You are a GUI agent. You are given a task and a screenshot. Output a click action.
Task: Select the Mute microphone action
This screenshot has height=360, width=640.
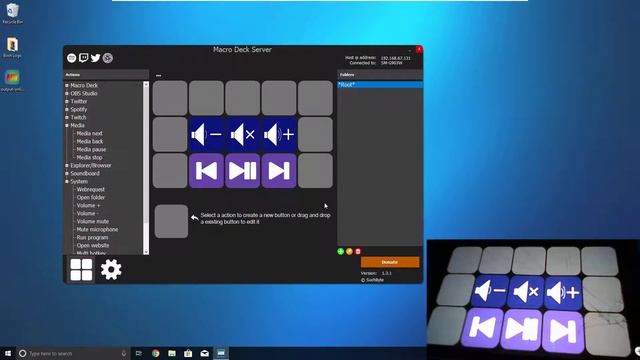97,229
